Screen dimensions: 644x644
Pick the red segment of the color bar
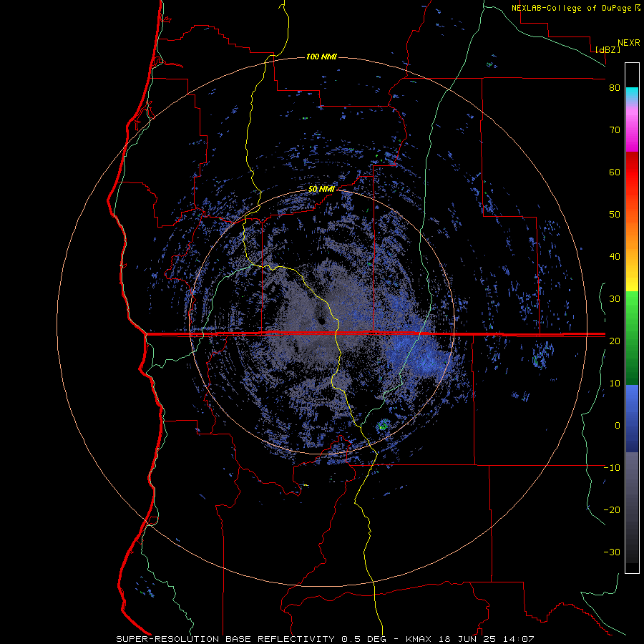point(632,172)
